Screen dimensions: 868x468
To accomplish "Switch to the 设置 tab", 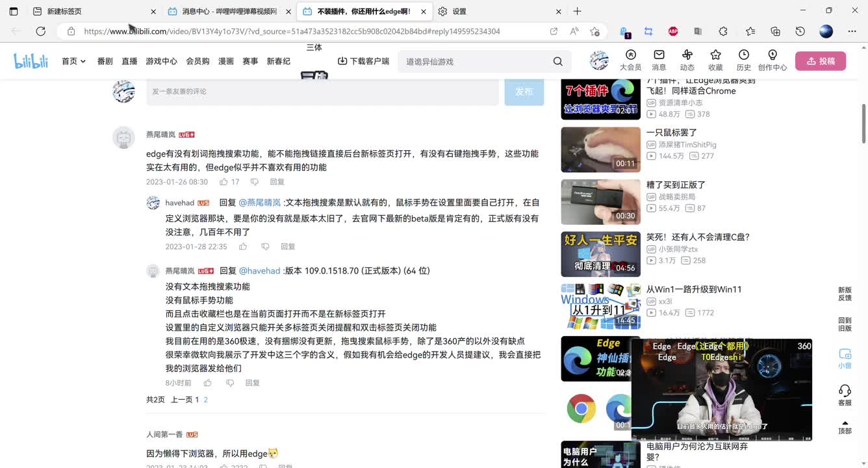I will [499, 11].
